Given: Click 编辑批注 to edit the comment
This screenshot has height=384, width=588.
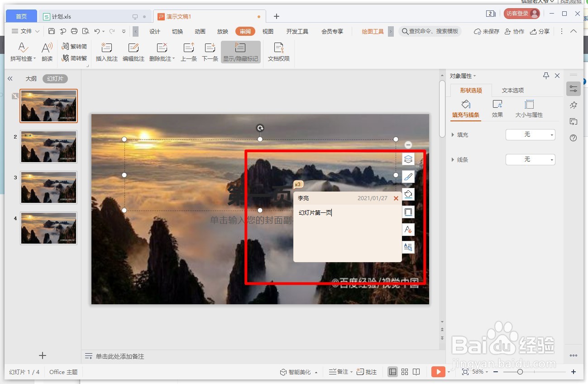Looking at the screenshot, I should click(134, 52).
